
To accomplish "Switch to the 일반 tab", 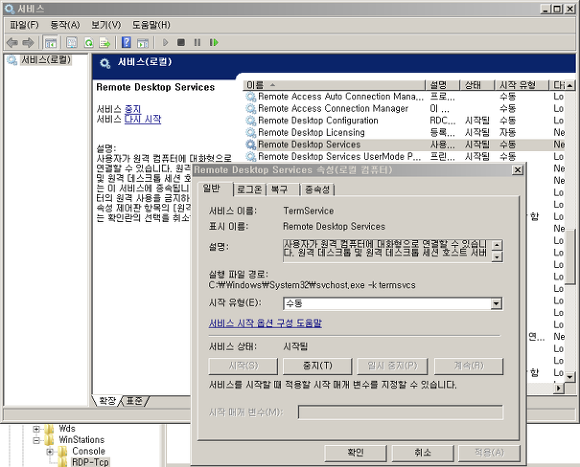I will click(212, 189).
